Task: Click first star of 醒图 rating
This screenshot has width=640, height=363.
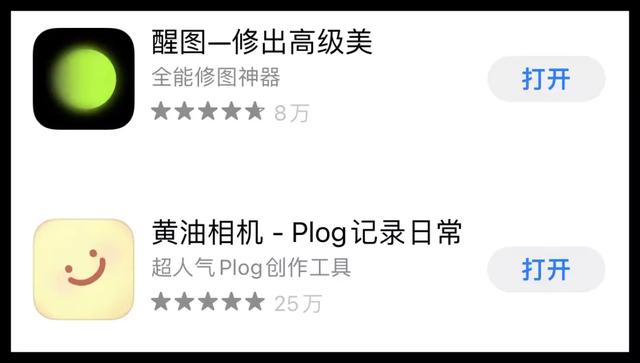Action: pos(161,111)
